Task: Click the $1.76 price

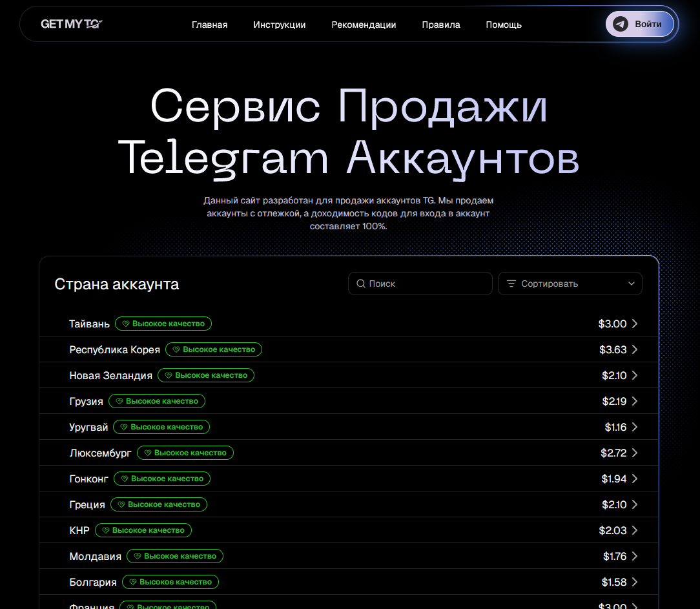Action: coord(615,556)
